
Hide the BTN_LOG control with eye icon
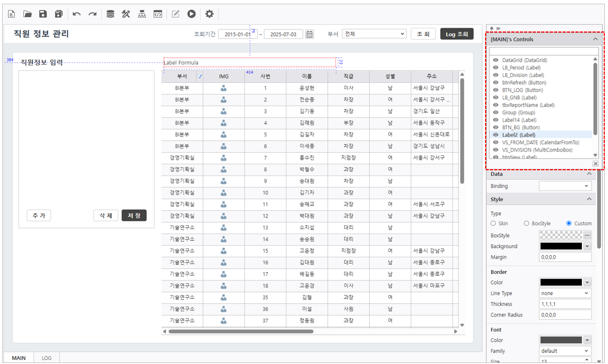496,90
